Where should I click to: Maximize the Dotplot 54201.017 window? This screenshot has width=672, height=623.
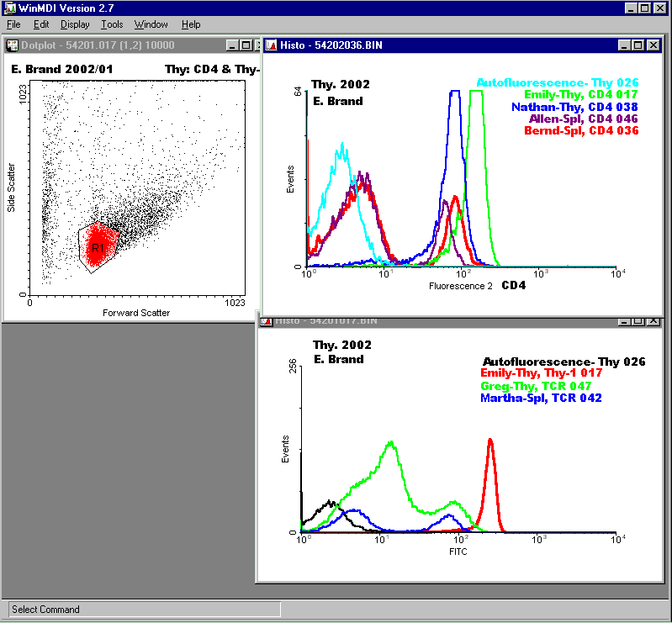pos(246,45)
